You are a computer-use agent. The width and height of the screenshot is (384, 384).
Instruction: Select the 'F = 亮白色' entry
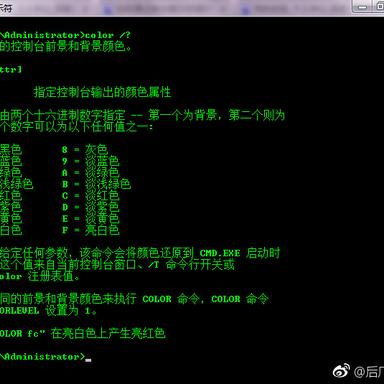(90, 230)
